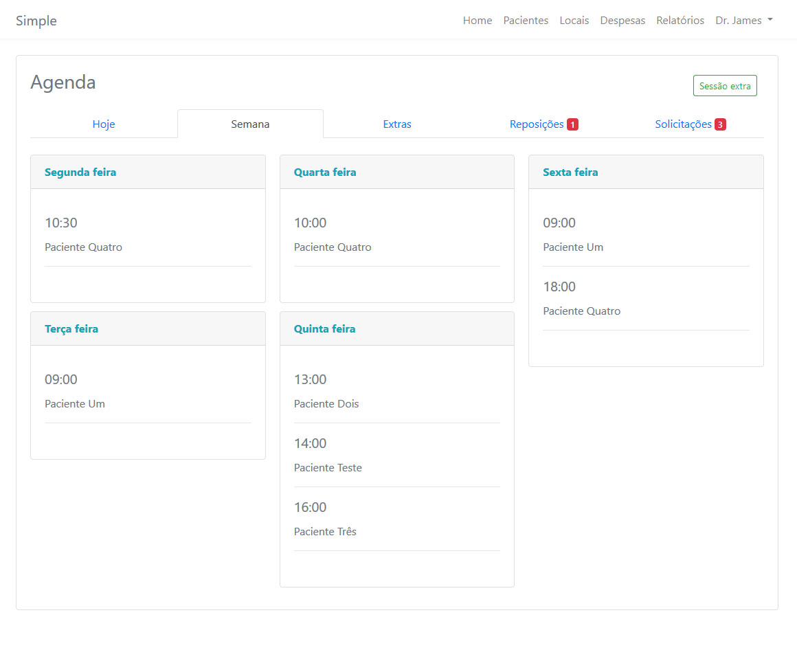797x672 pixels.
Task: Select the Semana tab
Action: tap(250, 124)
